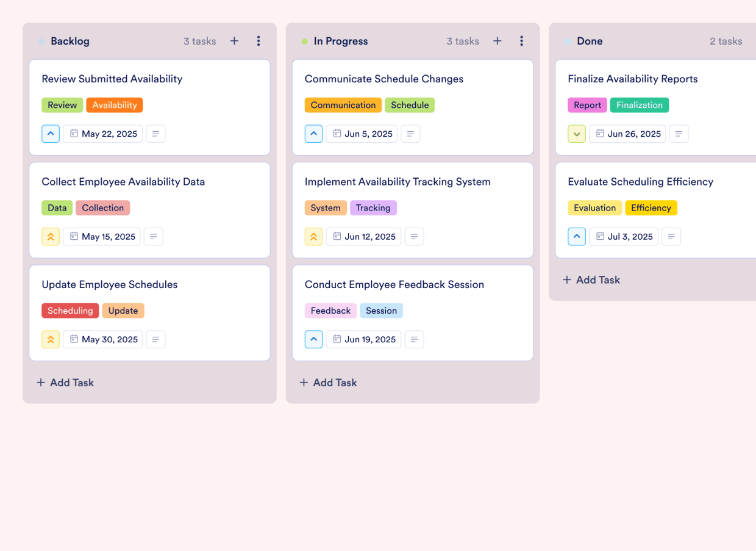756x551 pixels.
Task: Open the description icon on Communicate Schedule Changes
Action: point(410,134)
